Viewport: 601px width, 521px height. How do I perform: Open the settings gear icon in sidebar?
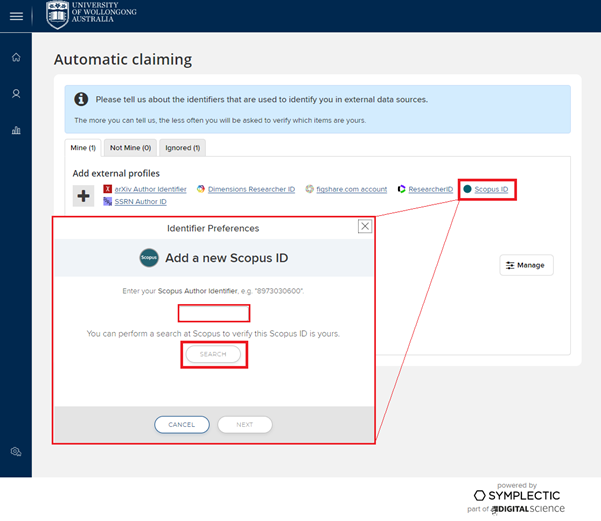tap(16, 452)
